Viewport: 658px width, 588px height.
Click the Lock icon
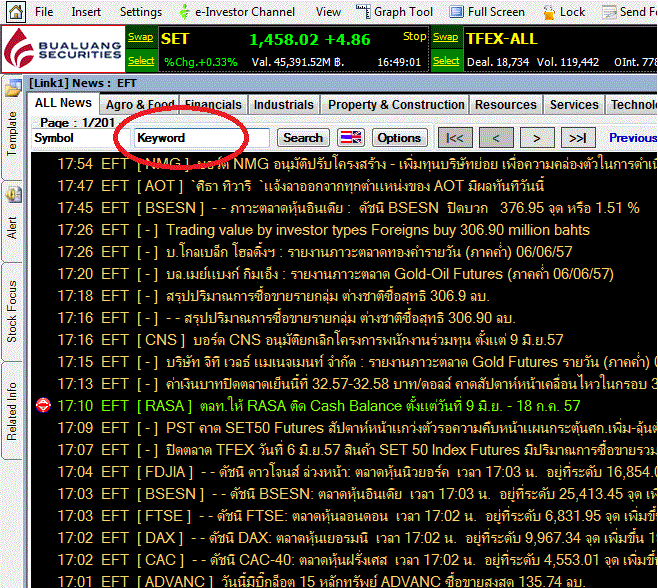coord(548,12)
